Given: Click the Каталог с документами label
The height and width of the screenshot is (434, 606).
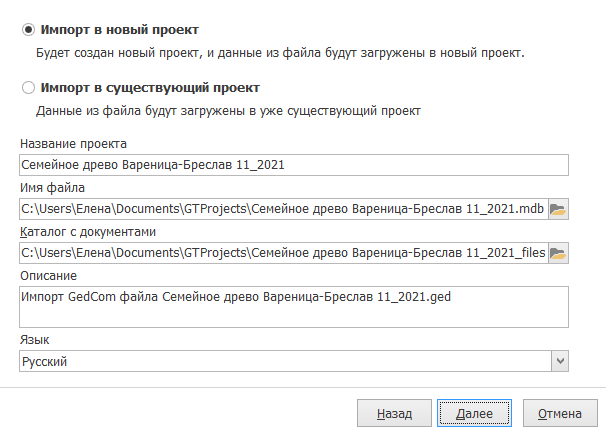Looking at the screenshot, I should [x=88, y=232].
